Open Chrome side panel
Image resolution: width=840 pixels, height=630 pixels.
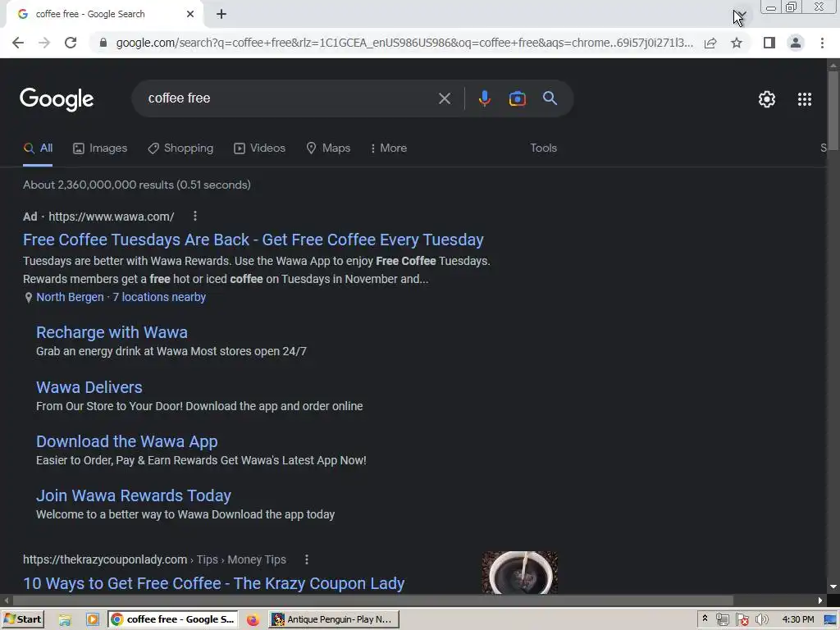pos(769,43)
